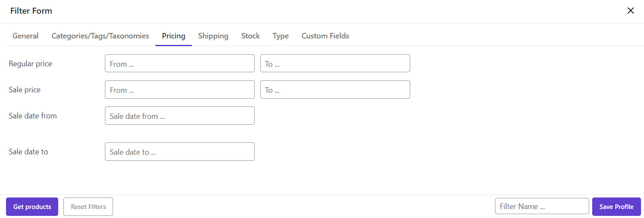The image size is (644, 218).
Task: Click the Sale price row label
Action: (x=24, y=90)
